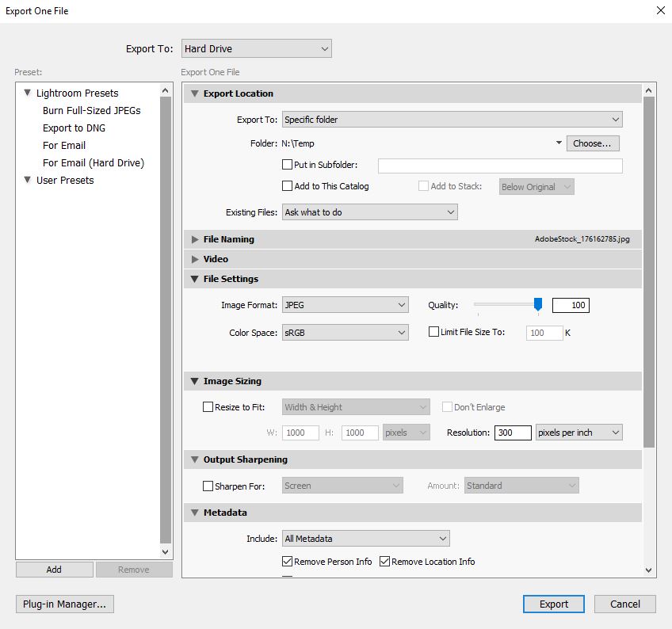The width and height of the screenshot is (672, 629).
Task: Close the Export One File dialog
Action: (x=661, y=10)
